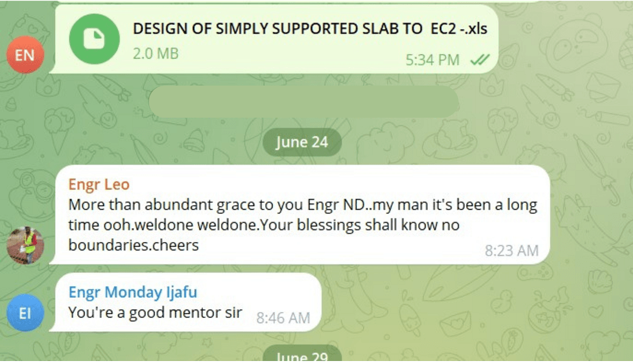Viewport: 633px width, 364px height.
Task: Select the 'You're a good mentor sir' message
Action: [155, 312]
